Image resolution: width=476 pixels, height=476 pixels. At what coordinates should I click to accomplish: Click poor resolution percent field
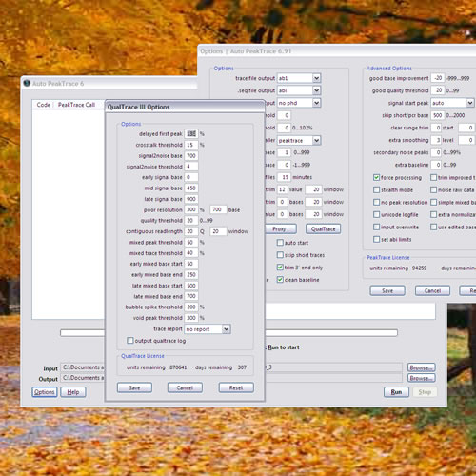191,209
